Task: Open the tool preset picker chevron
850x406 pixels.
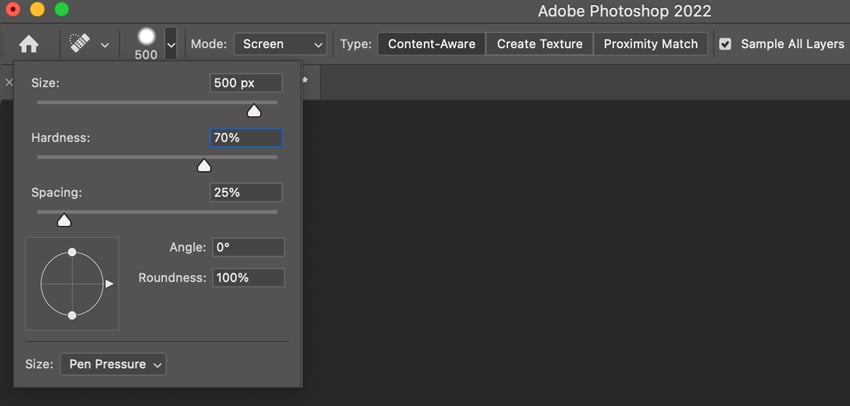Action: point(105,45)
